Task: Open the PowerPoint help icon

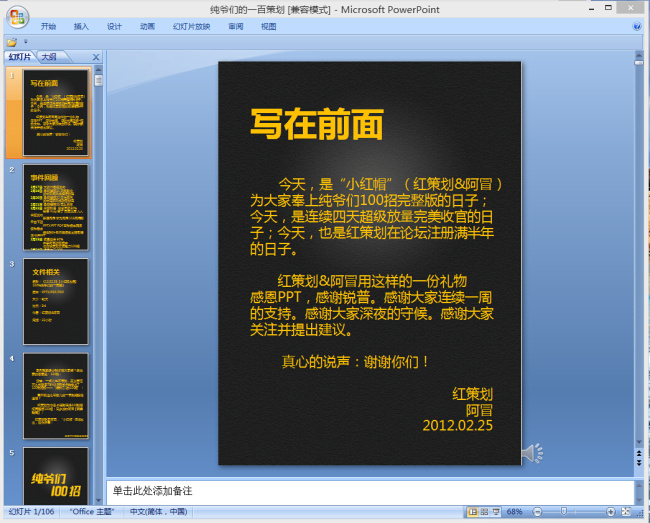Action: (x=637, y=27)
